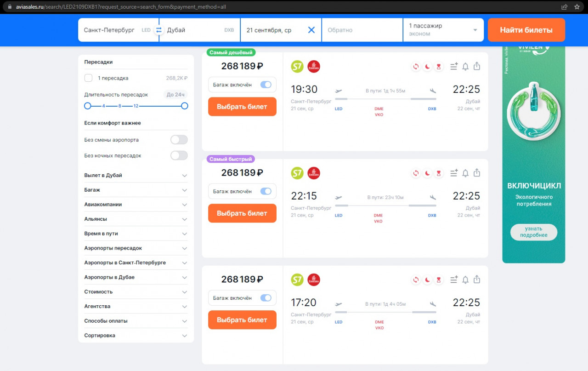This screenshot has width=588, height=371.
Task: Click hourglass badge on 17:20 flight
Action: click(439, 280)
